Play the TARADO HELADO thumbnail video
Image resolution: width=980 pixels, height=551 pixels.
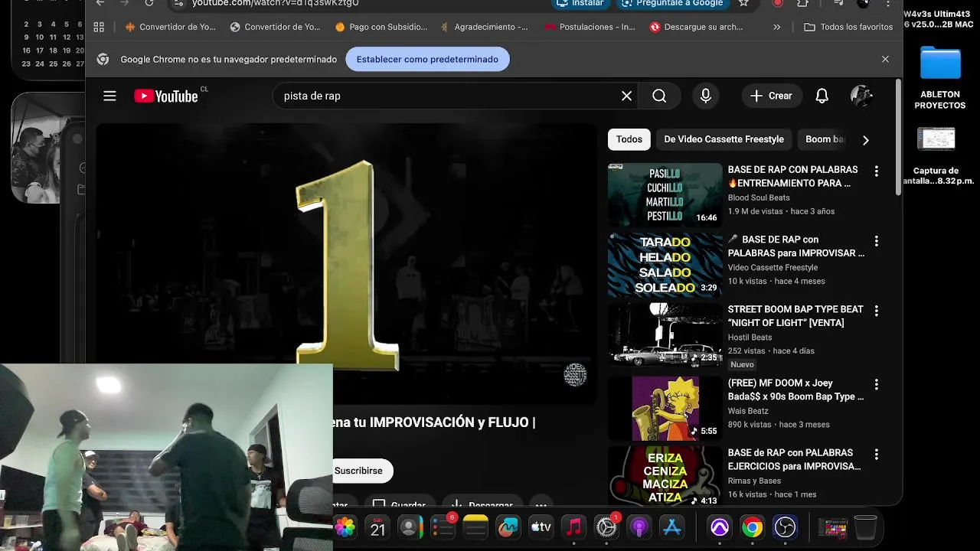(x=665, y=265)
